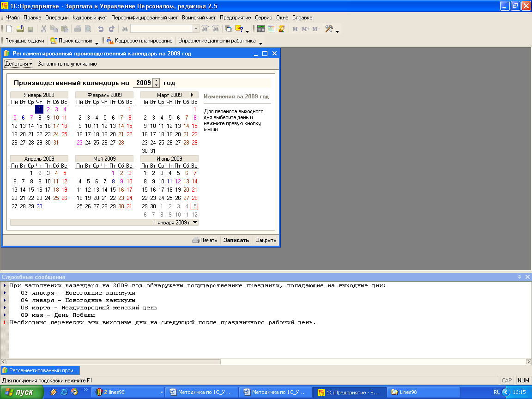Click the Print icon in main toolbar

point(78,29)
